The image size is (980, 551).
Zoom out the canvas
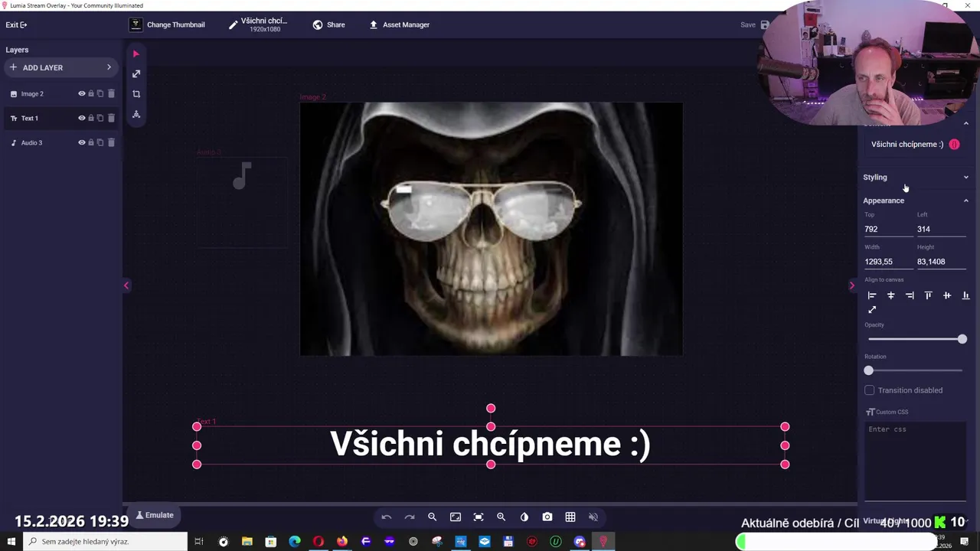click(433, 517)
